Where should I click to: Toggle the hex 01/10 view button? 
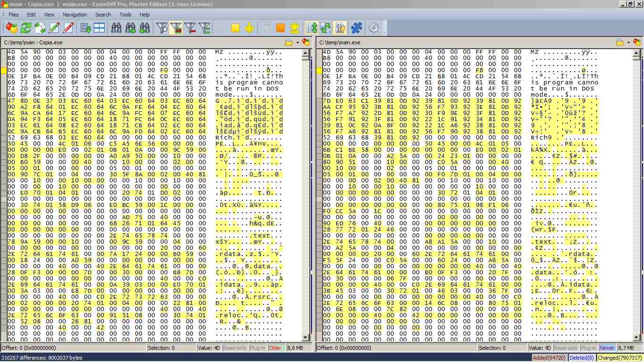340,28
